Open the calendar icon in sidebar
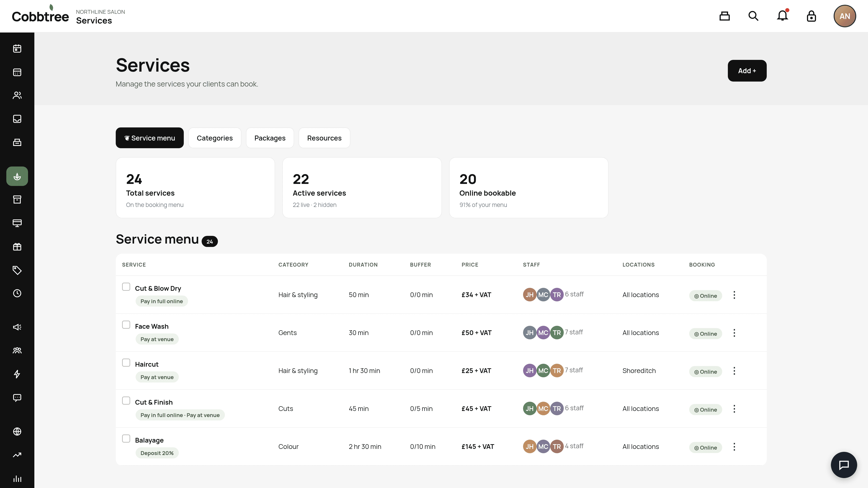The width and height of the screenshot is (868, 488). (17, 49)
